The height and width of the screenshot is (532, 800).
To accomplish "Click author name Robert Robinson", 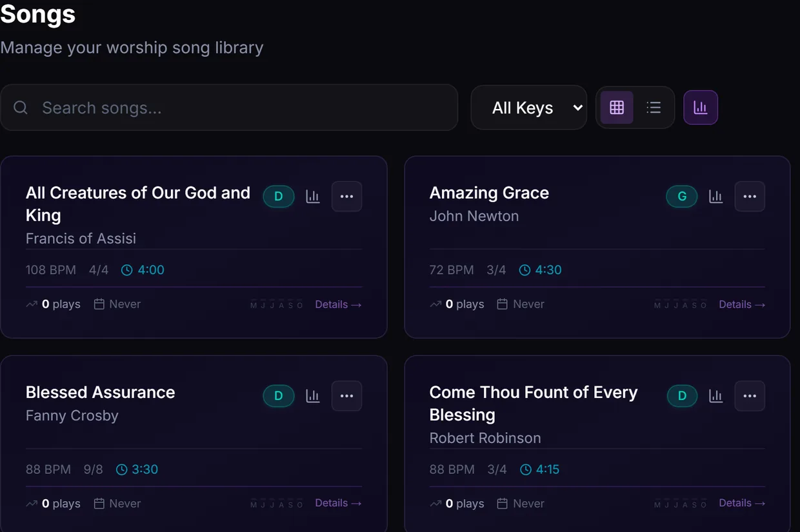I will (x=485, y=438).
